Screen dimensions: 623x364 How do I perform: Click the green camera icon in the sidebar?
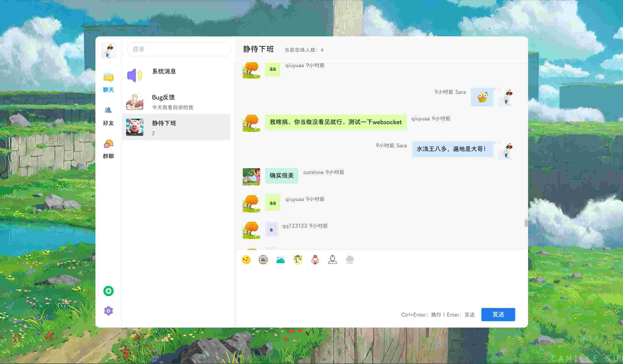coord(109,291)
